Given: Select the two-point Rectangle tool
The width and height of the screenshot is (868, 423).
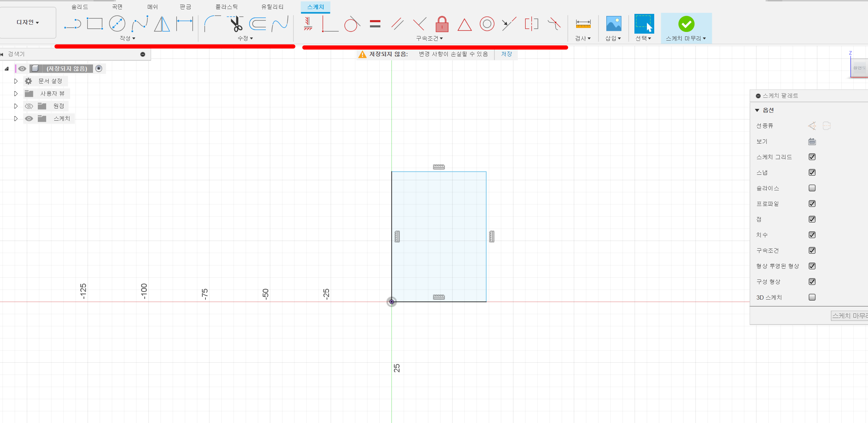Looking at the screenshot, I should (95, 24).
